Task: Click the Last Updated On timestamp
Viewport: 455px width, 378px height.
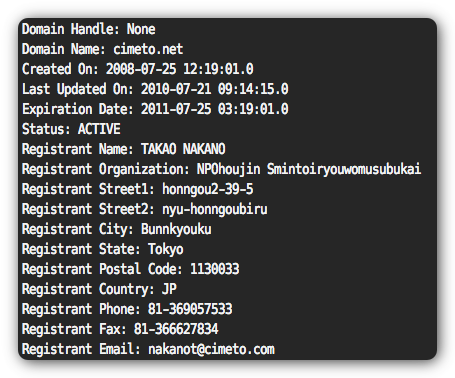Action: (214, 89)
